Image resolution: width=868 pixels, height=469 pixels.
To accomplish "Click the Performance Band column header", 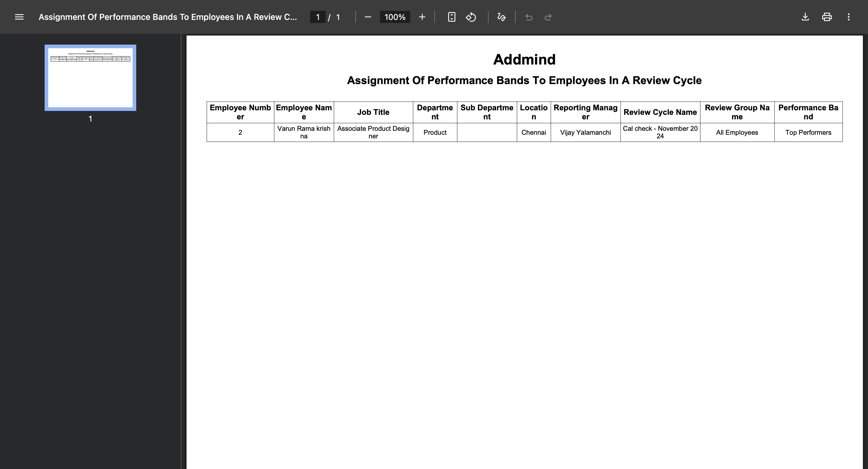I will [x=808, y=112].
